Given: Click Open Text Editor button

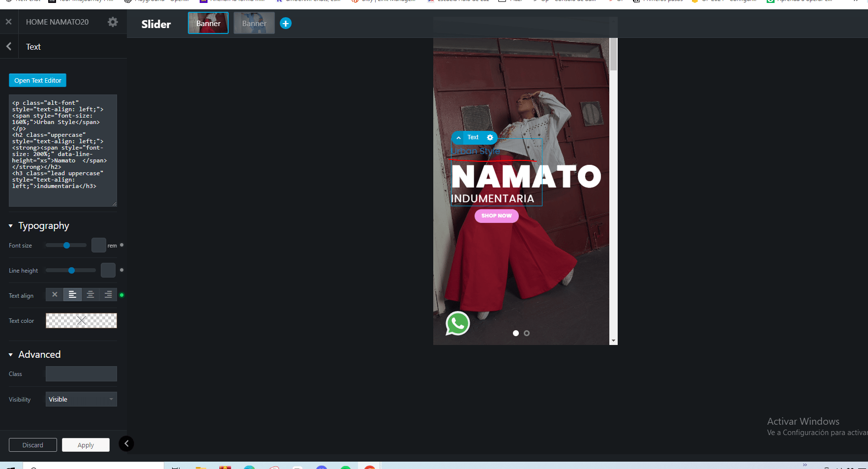Looking at the screenshot, I should coord(37,80).
